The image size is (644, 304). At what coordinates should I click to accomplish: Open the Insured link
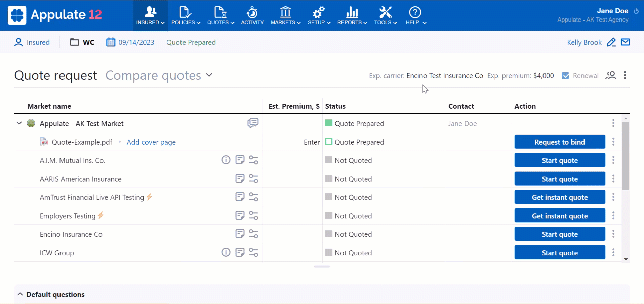pyautogui.click(x=32, y=42)
